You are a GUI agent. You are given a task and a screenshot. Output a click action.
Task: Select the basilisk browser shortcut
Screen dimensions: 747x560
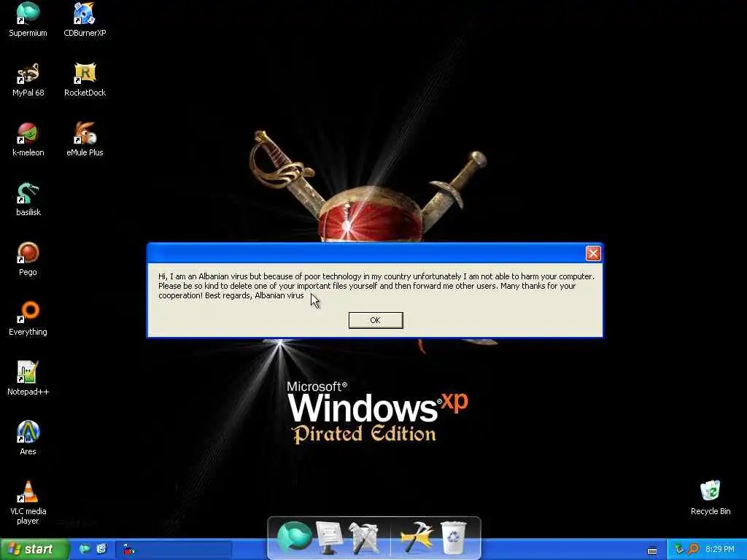(x=28, y=199)
